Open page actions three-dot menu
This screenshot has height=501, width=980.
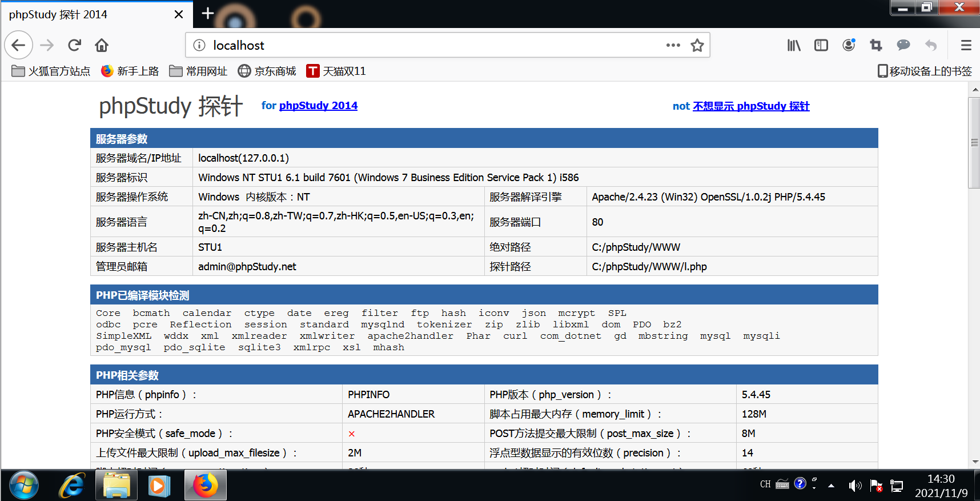673,45
